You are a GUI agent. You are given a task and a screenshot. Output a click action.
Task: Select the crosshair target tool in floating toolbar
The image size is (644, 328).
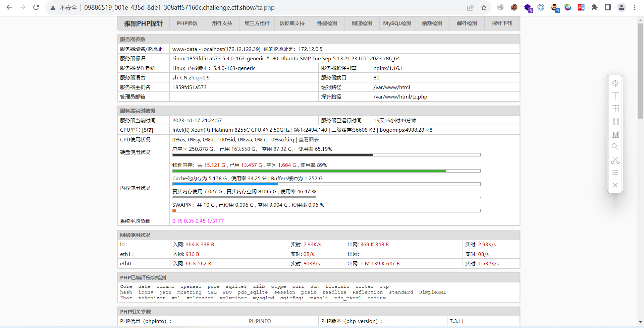(615, 83)
